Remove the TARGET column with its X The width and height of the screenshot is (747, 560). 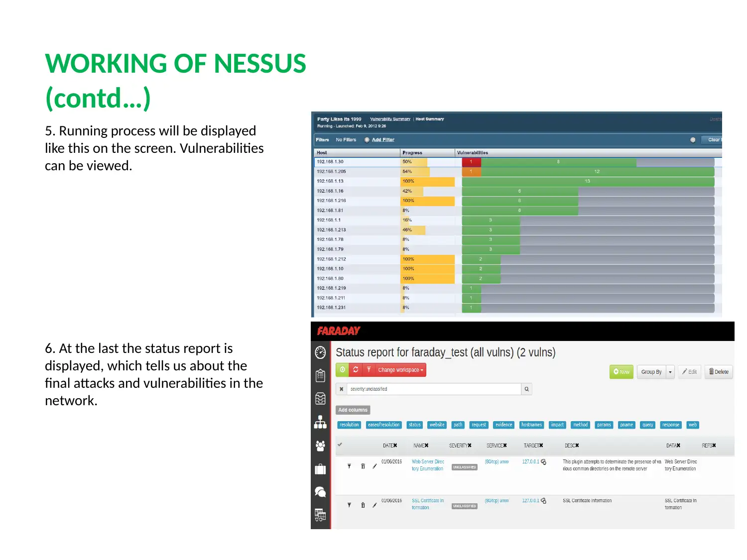pyautogui.click(x=541, y=446)
